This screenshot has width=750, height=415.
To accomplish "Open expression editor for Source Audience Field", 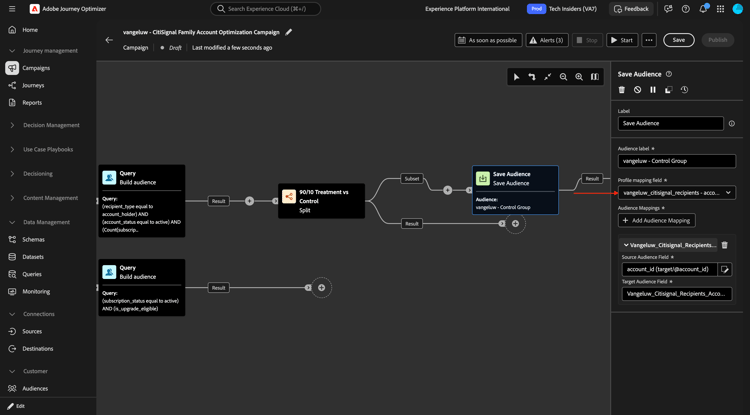I will point(725,269).
